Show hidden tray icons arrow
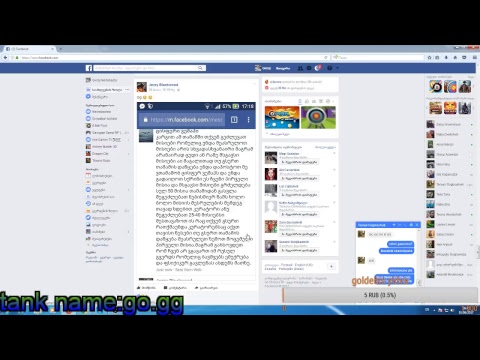 [x=434, y=310]
